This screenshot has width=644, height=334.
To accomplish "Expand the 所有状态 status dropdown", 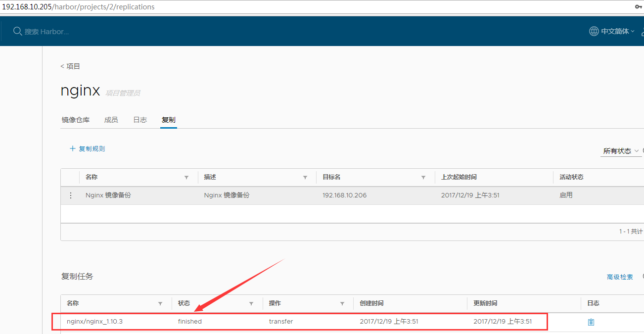I will coord(621,151).
